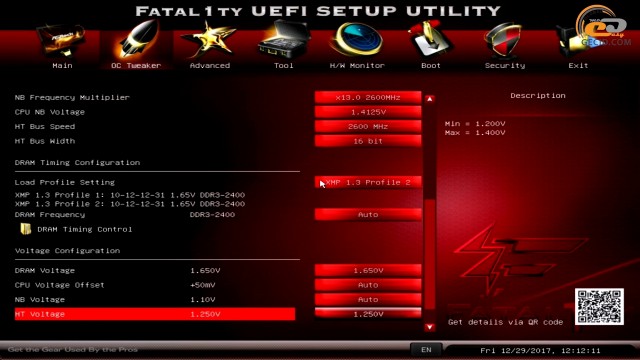
Task: Switch to the Advanced tab label
Action: (210, 66)
